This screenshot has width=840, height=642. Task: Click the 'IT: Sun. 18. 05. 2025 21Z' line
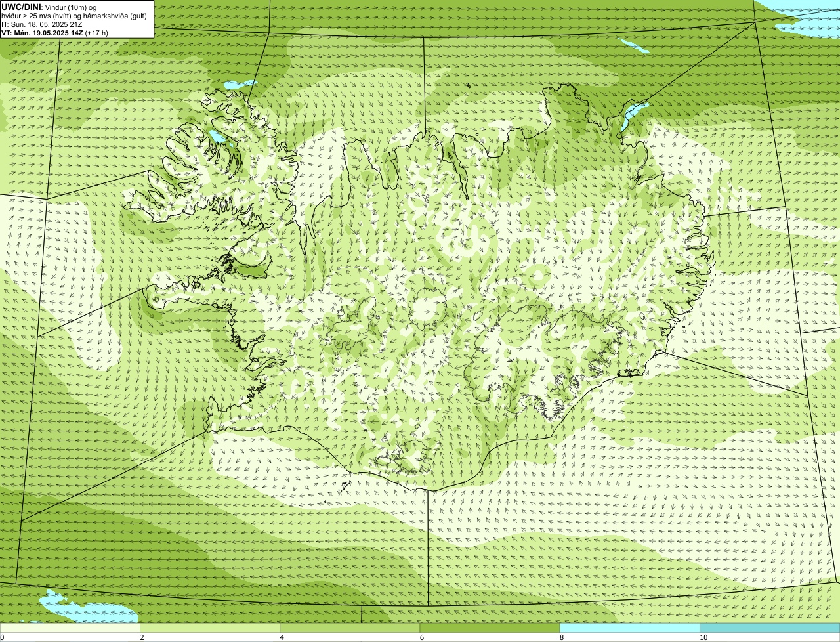tap(42, 24)
